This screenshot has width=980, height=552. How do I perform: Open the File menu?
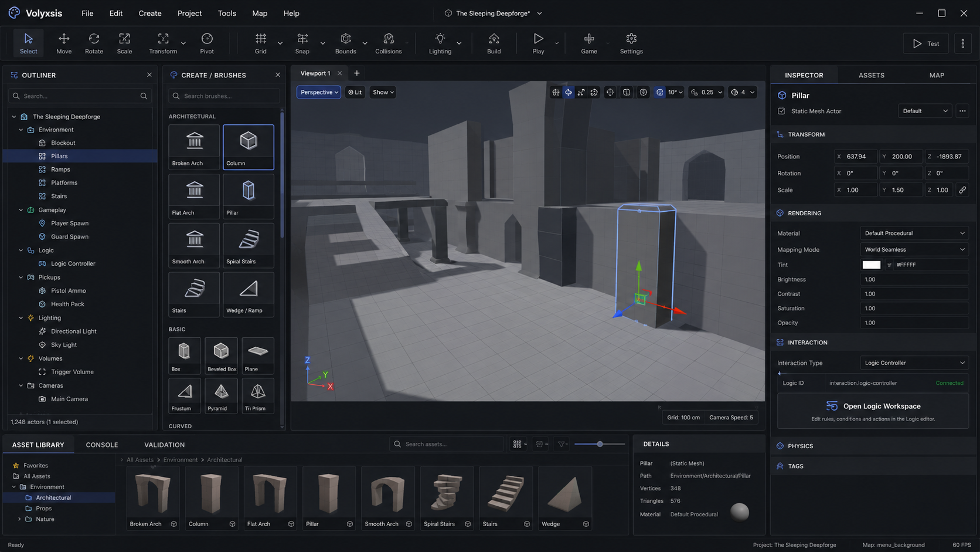pyautogui.click(x=87, y=13)
